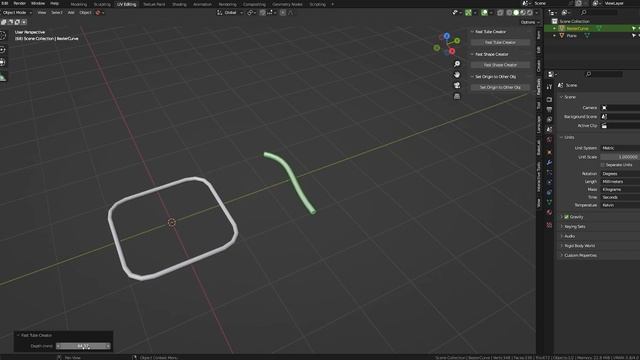Switch to Modeling workspace tab
Viewport: 640px width, 360px height.
pyautogui.click(x=79, y=4)
